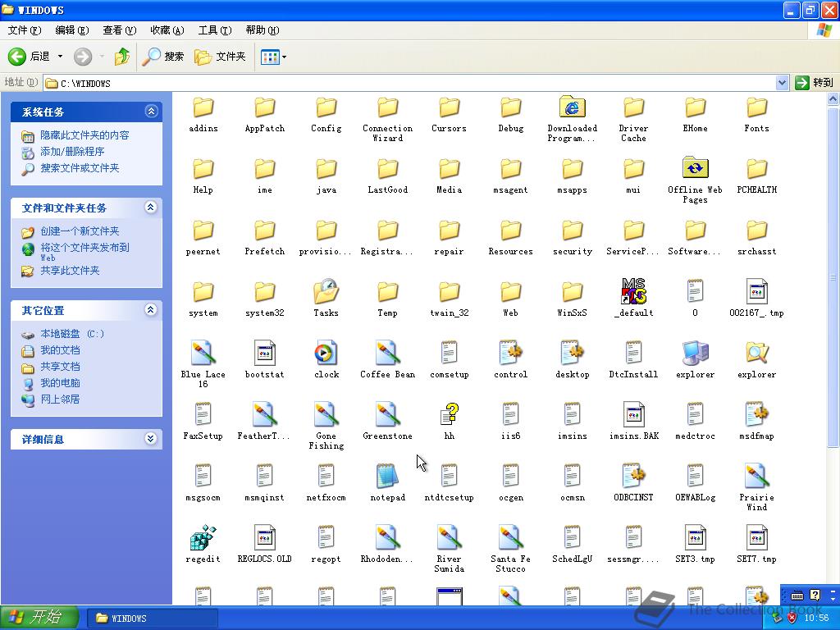The width and height of the screenshot is (840, 630).
Task: Open the hh help executable icon
Action: tap(449, 414)
